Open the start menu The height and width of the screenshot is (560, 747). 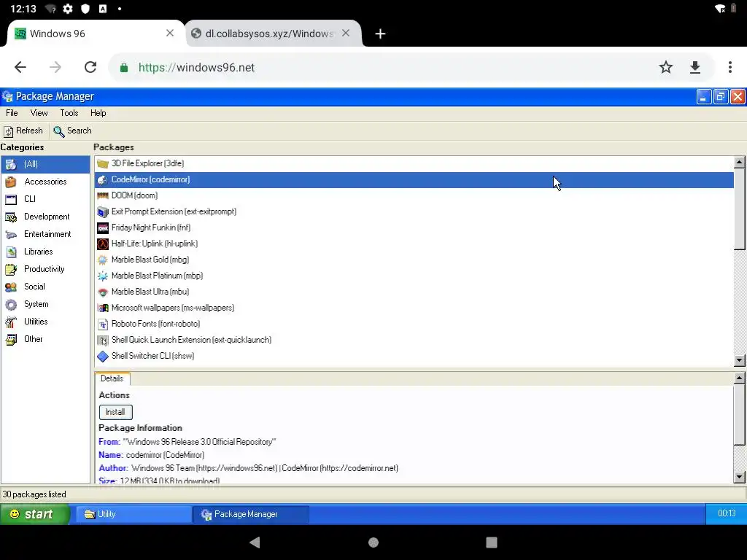tap(35, 514)
